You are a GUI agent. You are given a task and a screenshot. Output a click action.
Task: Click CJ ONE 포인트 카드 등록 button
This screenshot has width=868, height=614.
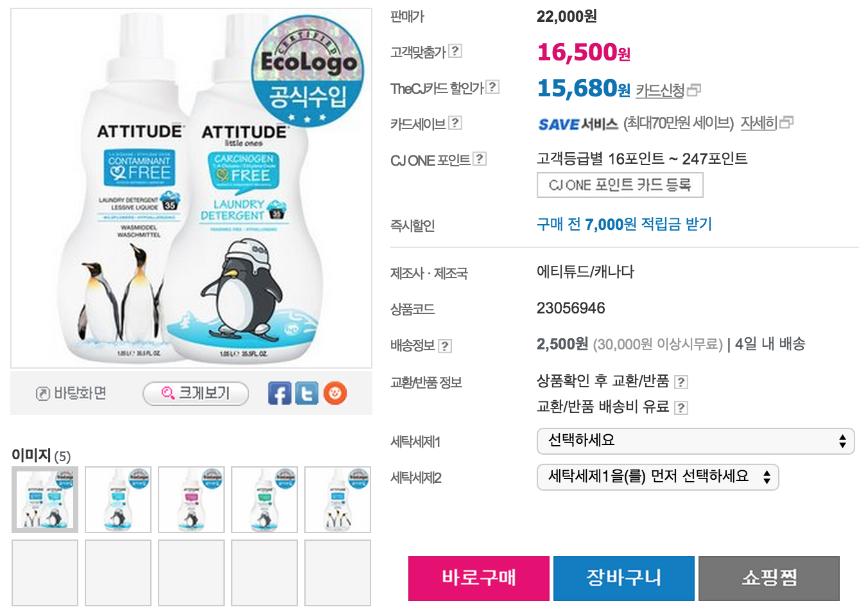[x=620, y=185]
